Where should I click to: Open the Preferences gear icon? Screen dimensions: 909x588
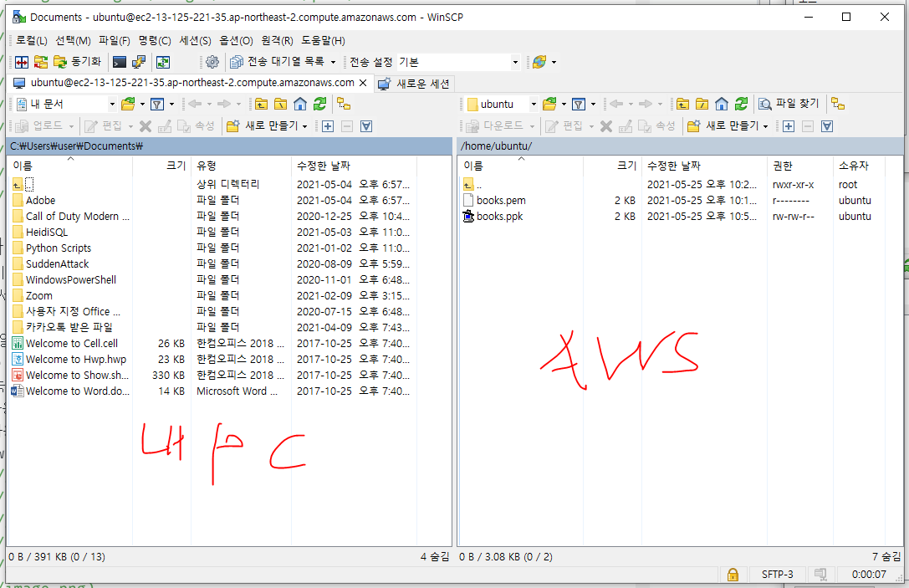(212, 62)
